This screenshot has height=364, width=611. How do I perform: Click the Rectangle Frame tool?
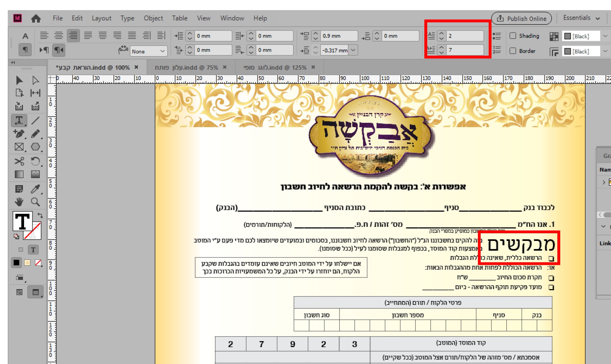pyautogui.click(x=19, y=147)
